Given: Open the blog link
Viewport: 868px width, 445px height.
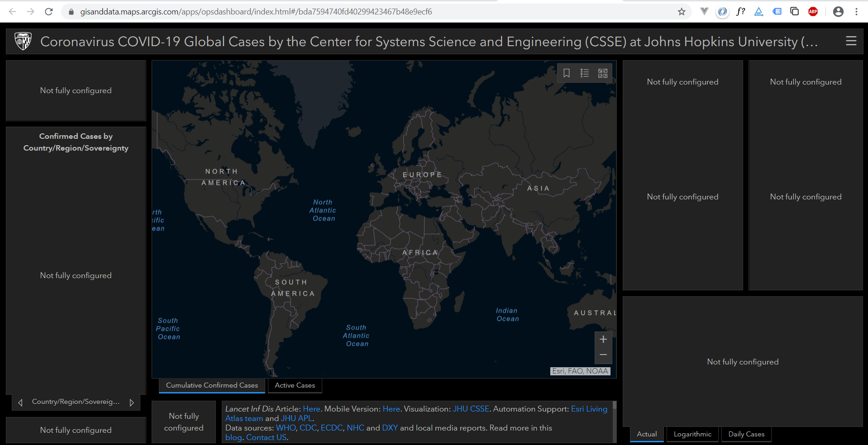Looking at the screenshot, I should pyautogui.click(x=234, y=437).
